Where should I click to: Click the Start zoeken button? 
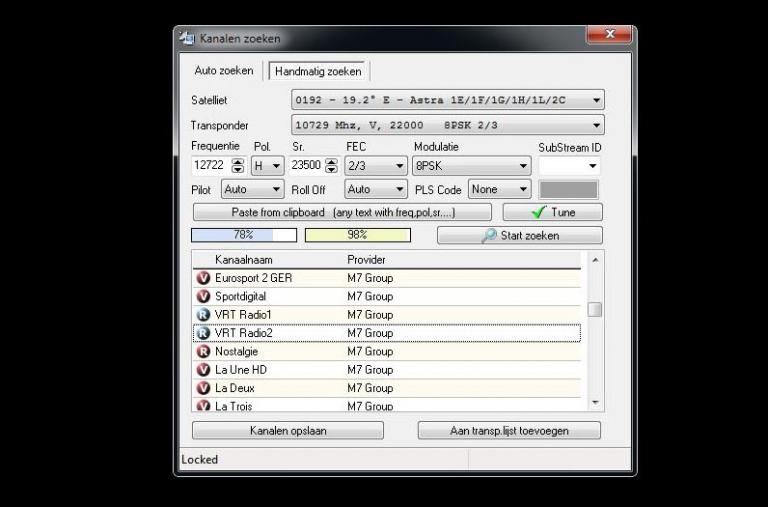519,236
